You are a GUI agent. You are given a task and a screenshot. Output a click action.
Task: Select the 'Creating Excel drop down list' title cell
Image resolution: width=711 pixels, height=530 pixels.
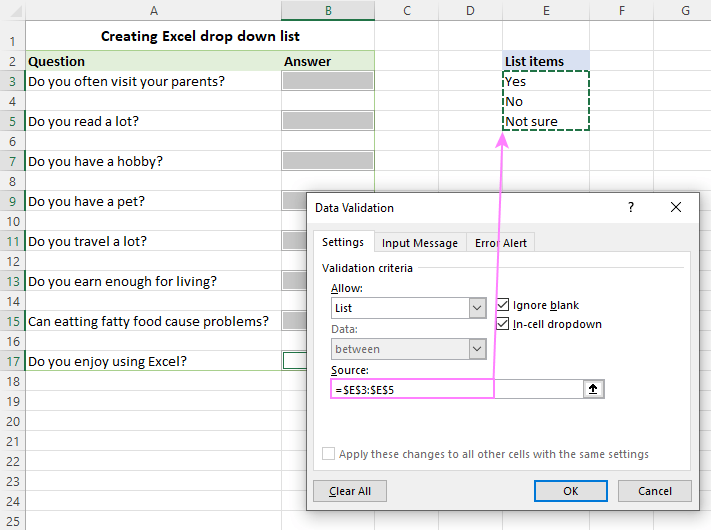click(200, 36)
